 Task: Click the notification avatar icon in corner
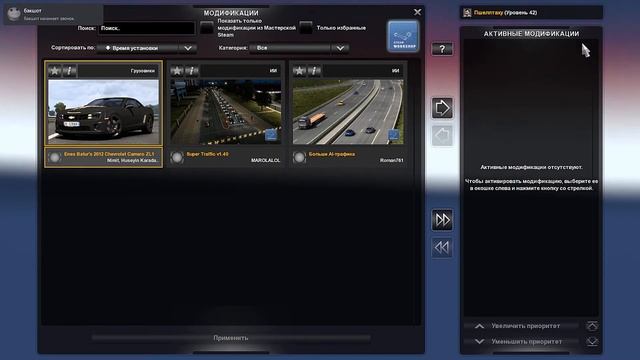pyautogui.click(x=13, y=14)
